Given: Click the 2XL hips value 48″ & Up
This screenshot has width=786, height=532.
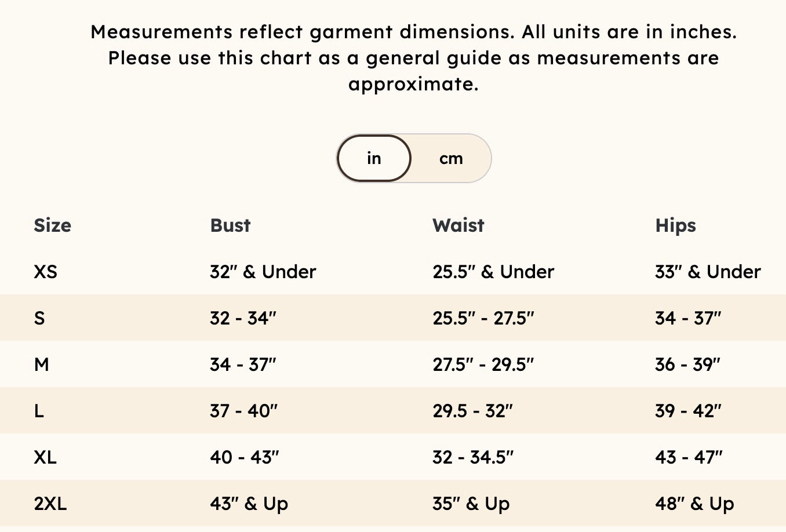Looking at the screenshot, I should (694, 504).
